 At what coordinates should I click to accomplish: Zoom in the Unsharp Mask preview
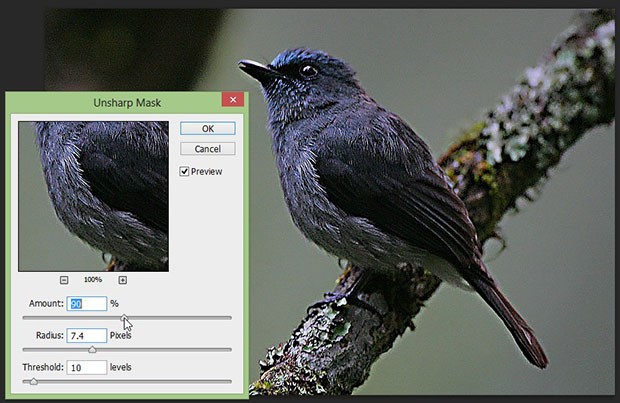click(123, 280)
